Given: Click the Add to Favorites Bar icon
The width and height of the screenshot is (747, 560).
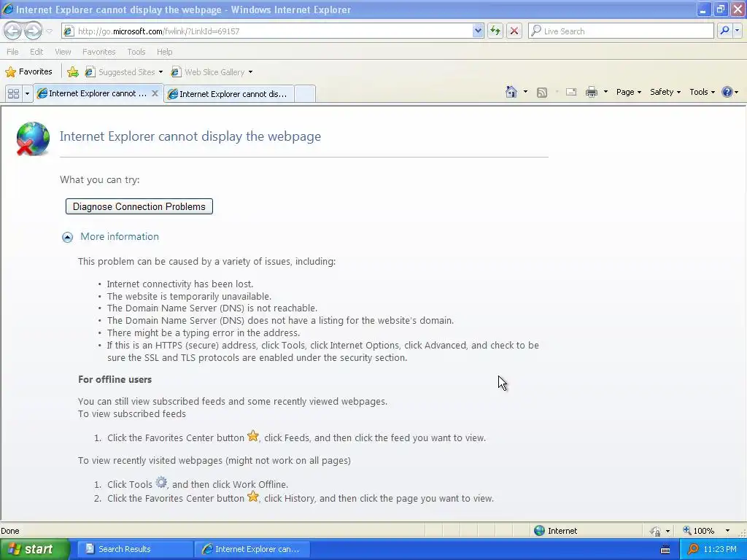Looking at the screenshot, I should pos(73,72).
